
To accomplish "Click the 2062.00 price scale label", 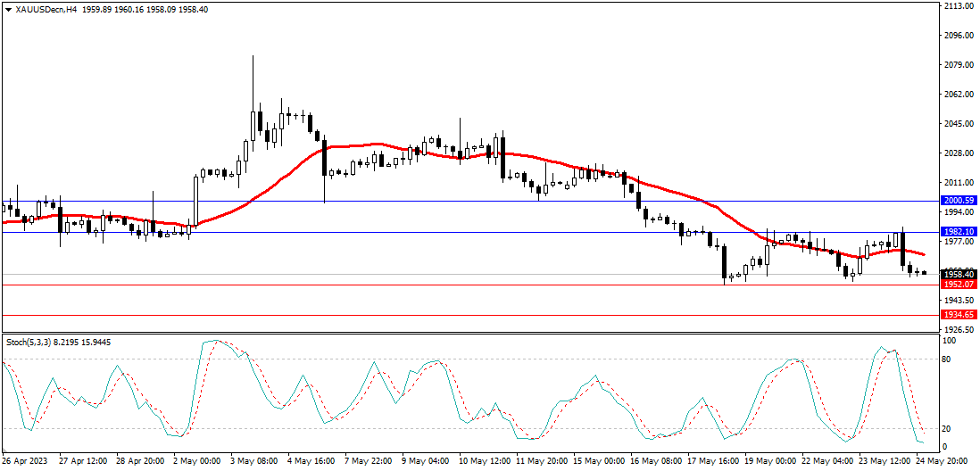I will pyautogui.click(x=959, y=95).
